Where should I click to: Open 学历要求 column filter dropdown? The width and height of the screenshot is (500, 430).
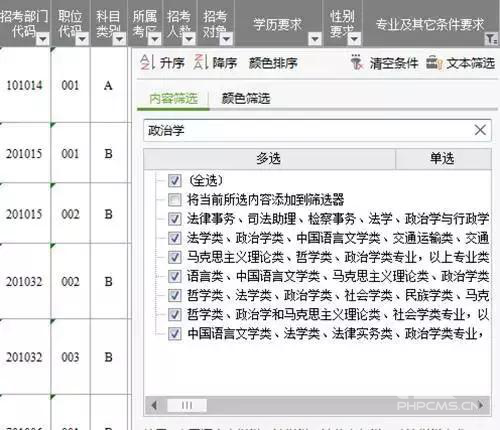coord(315,39)
